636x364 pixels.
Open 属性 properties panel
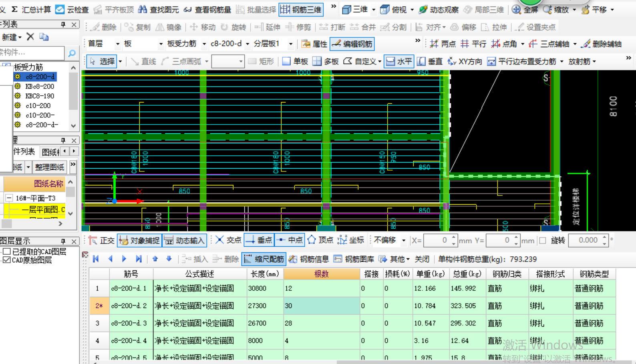pyautogui.click(x=314, y=44)
